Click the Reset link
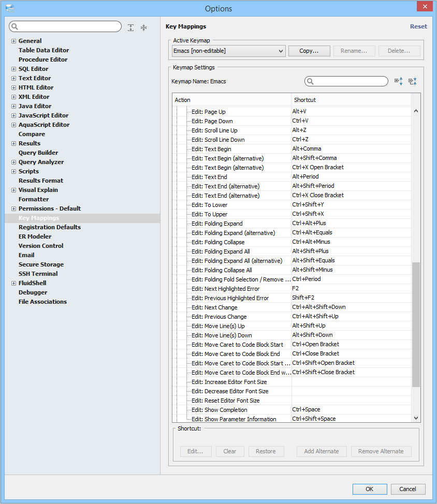 pyautogui.click(x=418, y=26)
